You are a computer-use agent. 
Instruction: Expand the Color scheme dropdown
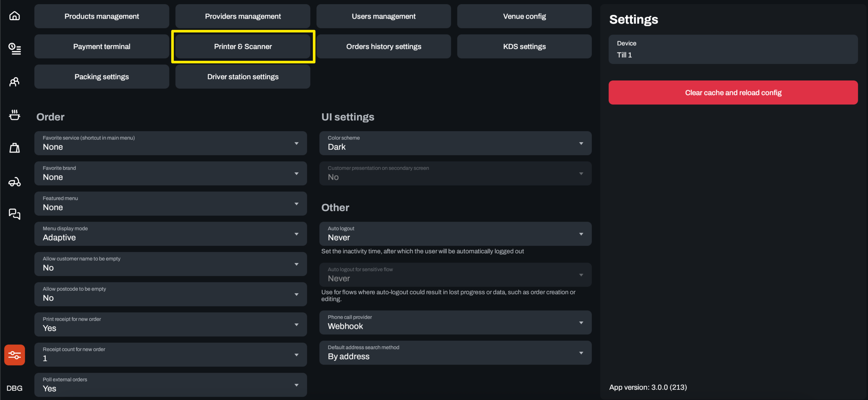(455, 143)
